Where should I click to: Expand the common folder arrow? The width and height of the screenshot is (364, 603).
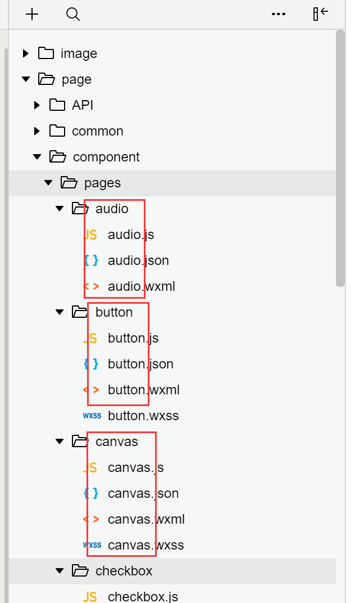37,131
